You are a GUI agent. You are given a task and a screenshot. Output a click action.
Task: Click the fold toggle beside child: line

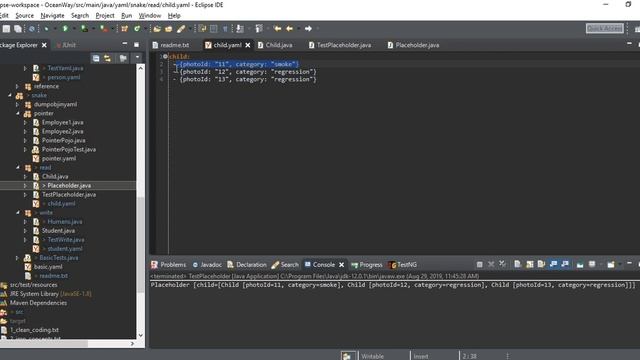click(165, 56)
